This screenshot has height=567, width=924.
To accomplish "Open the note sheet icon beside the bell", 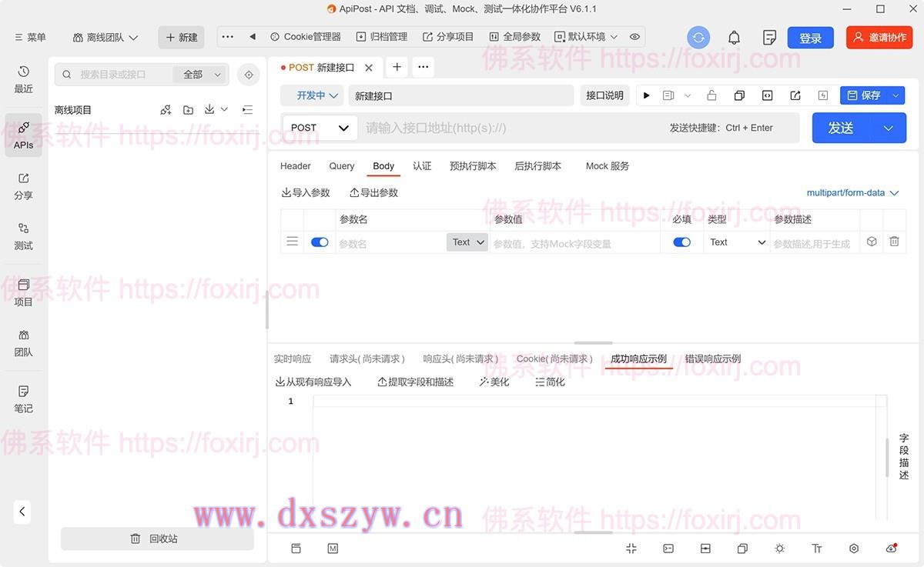I will tap(769, 38).
